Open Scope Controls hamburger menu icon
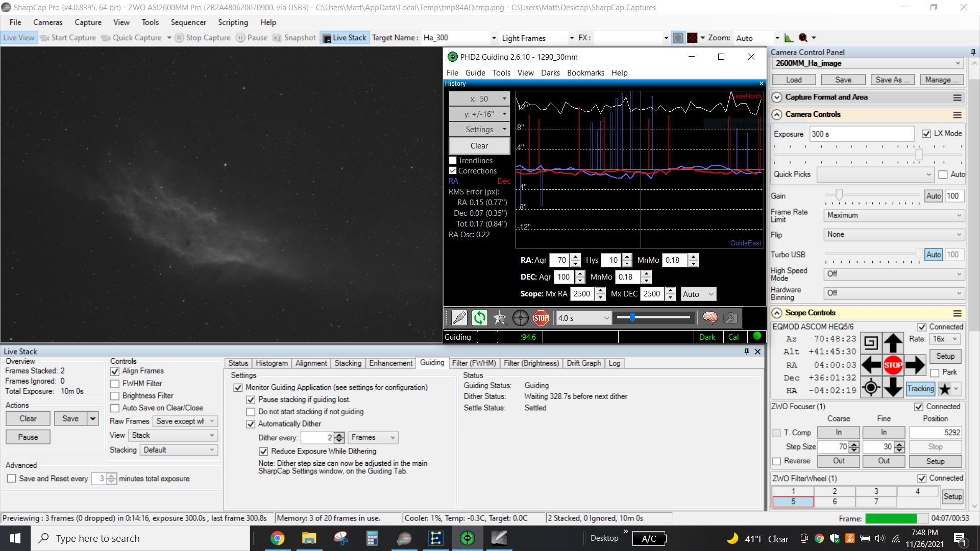Viewport: 980px width, 551px height. pos(957,313)
